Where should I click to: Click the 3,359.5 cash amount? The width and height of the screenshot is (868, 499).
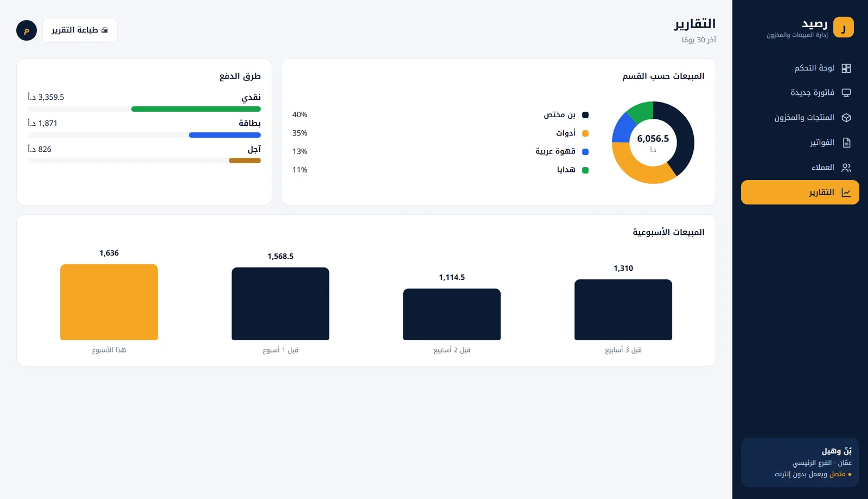point(46,98)
